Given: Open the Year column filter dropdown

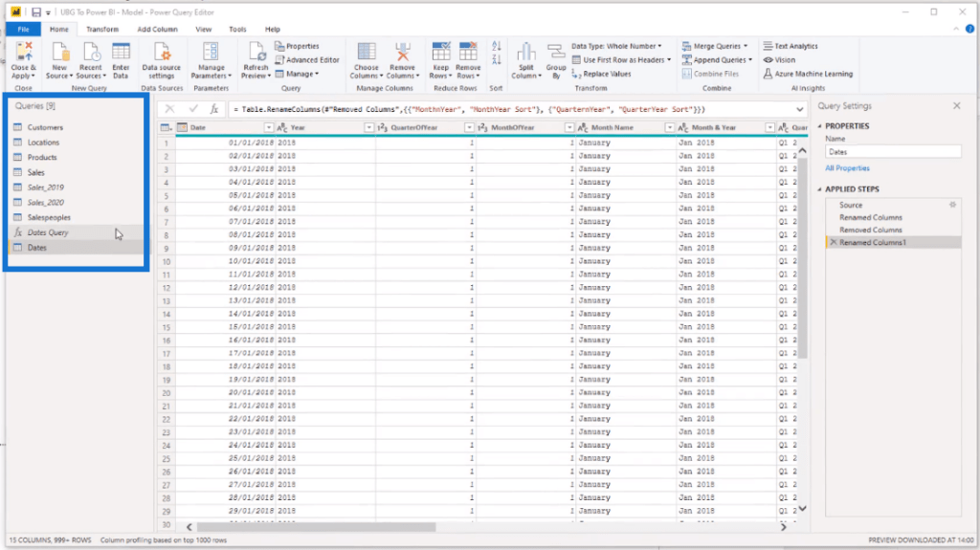Looking at the screenshot, I should 368,127.
